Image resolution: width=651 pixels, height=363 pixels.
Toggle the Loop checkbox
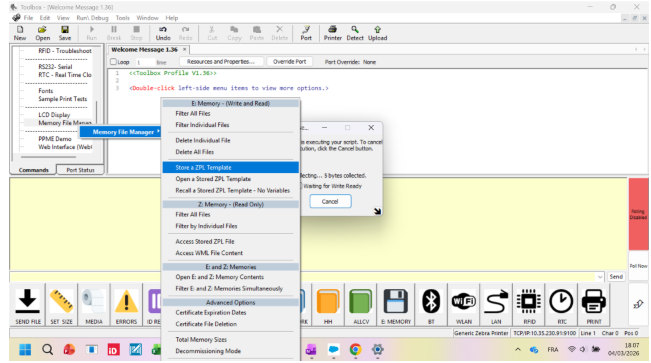[113, 62]
